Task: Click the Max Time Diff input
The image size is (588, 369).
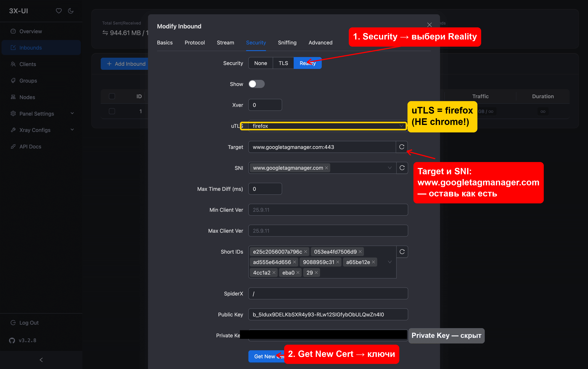Action: coord(265,189)
